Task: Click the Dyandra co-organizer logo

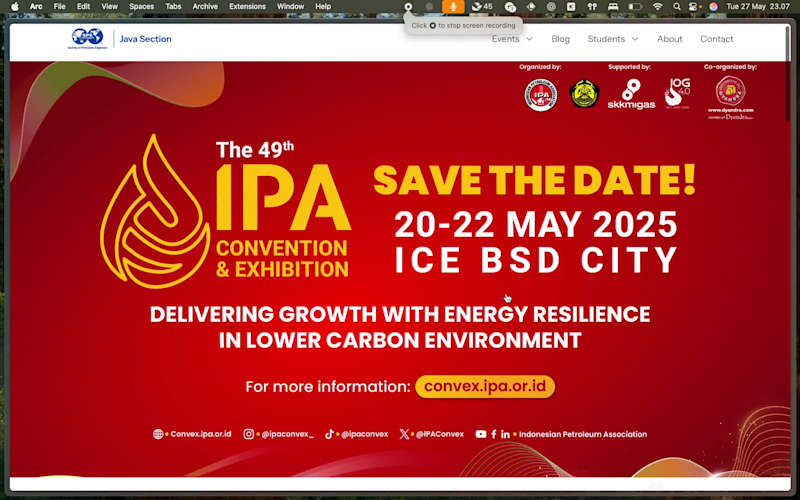Action: [x=730, y=97]
